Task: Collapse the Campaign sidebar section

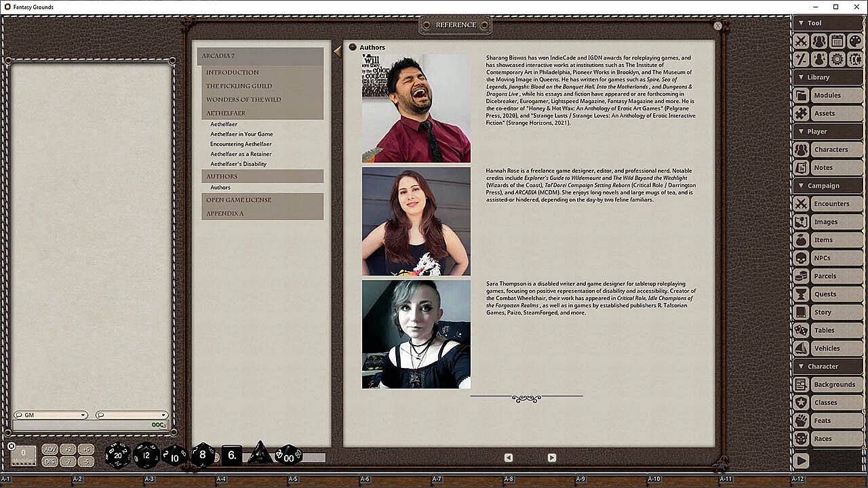Action: tap(828, 186)
